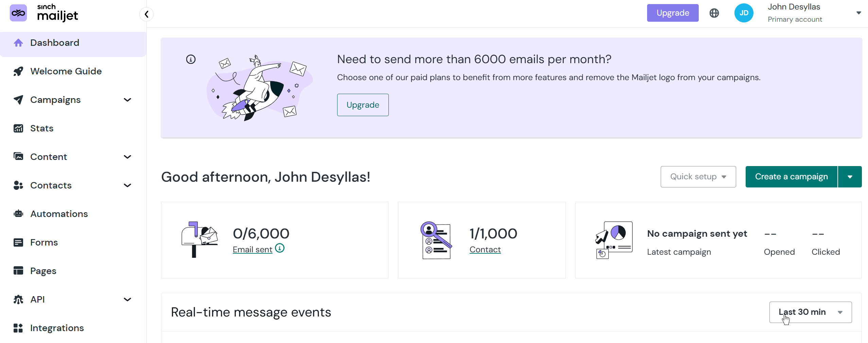Click the language globe icon in header

click(714, 13)
